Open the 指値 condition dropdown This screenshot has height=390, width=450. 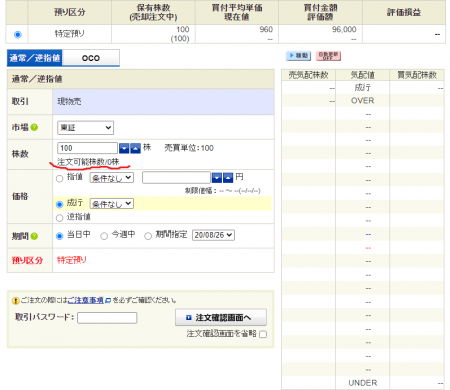pos(112,178)
